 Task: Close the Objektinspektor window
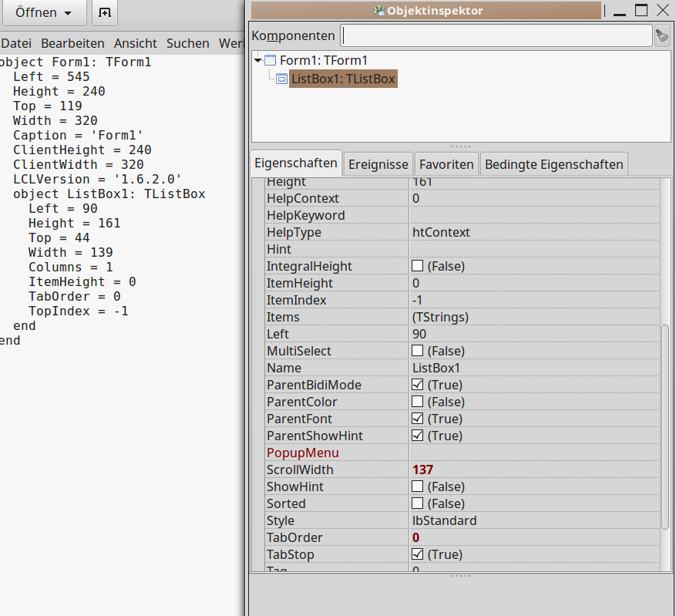pos(663,10)
